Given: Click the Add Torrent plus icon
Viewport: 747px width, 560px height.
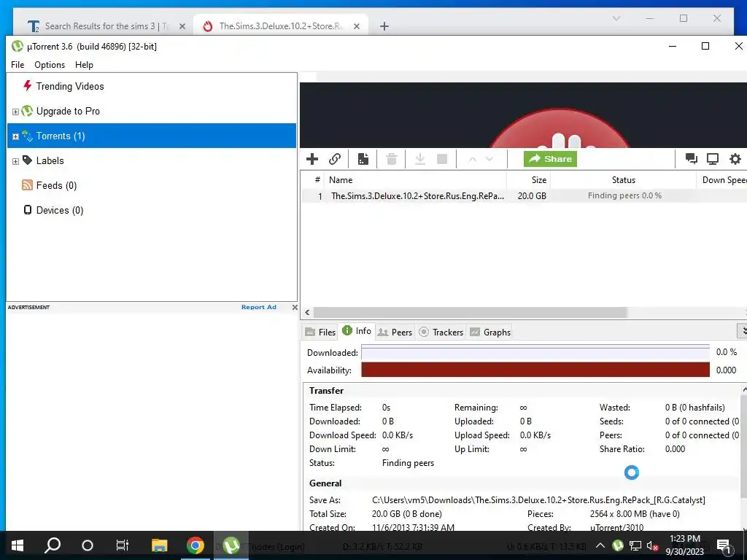Looking at the screenshot, I should point(312,159).
